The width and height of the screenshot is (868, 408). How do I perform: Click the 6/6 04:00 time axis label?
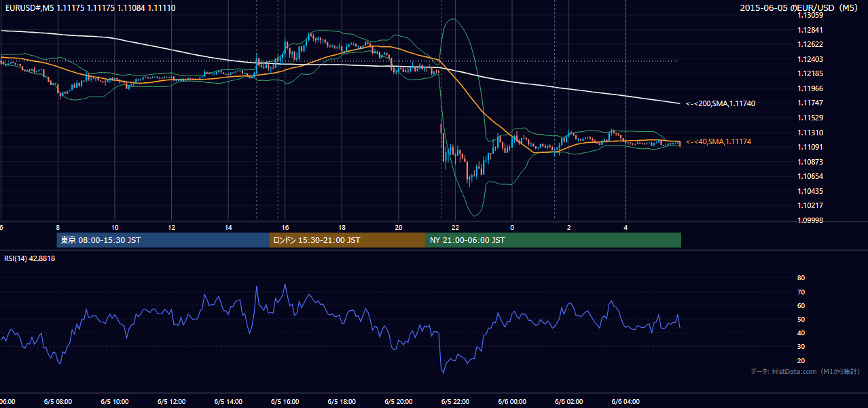tap(626, 402)
